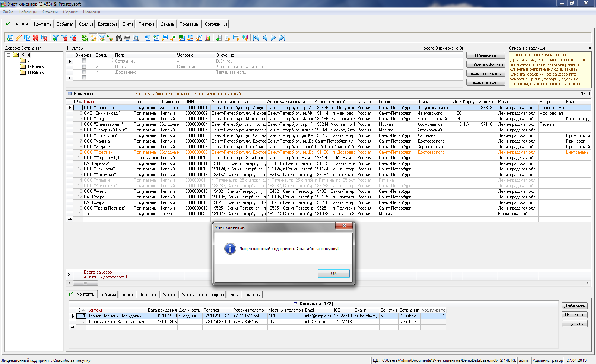Click the printer icon in toolbar
596x364 pixels.
[x=127, y=38]
